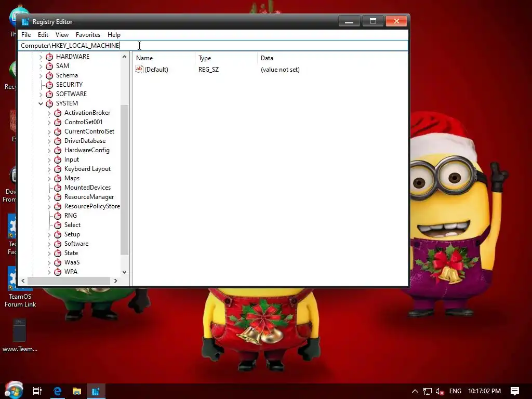Expand the Schema key
Screen dimensions: 532x399
click(x=41, y=75)
